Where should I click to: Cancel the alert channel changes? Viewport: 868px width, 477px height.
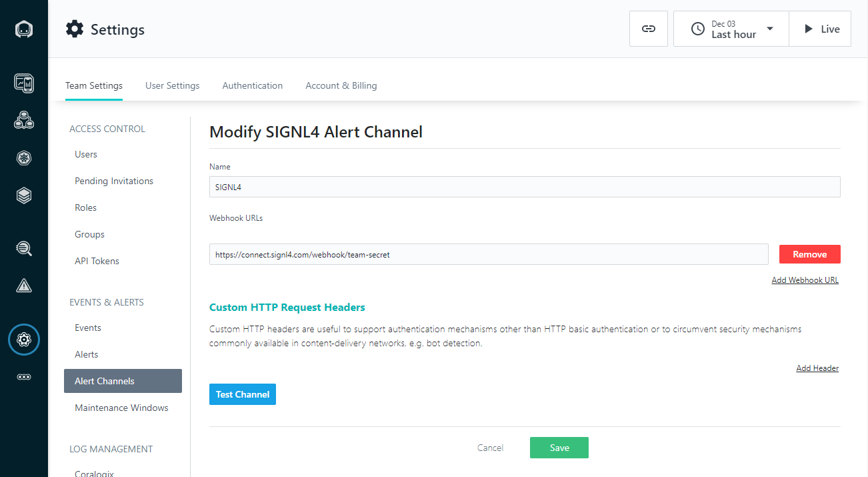[491, 448]
